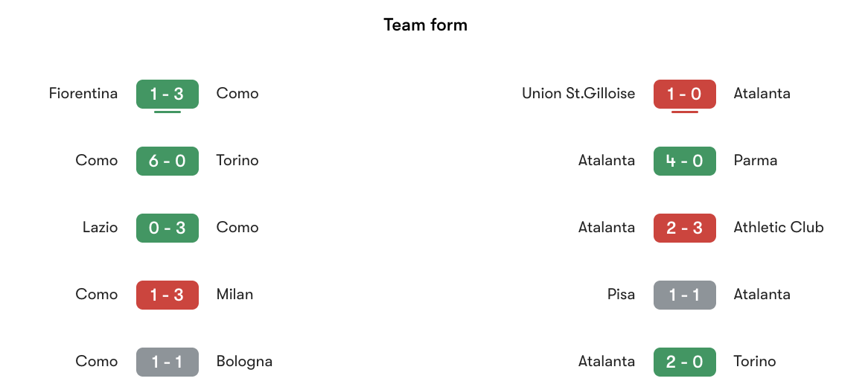Click the Lazio team name
The image size is (868, 390).
pyautogui.click(x=100, y=228)
